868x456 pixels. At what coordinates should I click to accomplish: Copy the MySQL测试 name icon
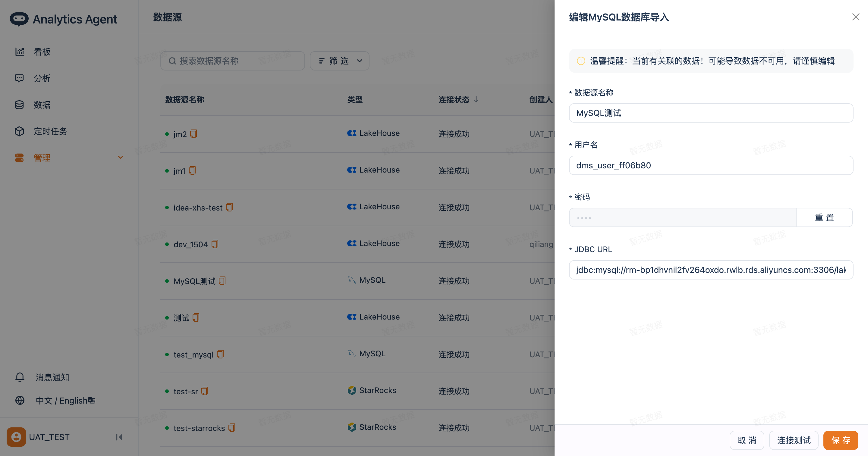pos(222,281)
